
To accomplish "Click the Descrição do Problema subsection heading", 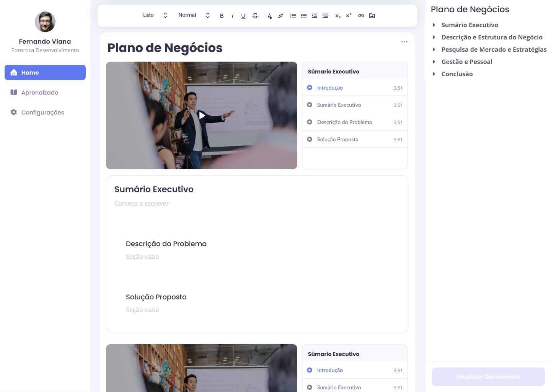I will click(166, 244).
